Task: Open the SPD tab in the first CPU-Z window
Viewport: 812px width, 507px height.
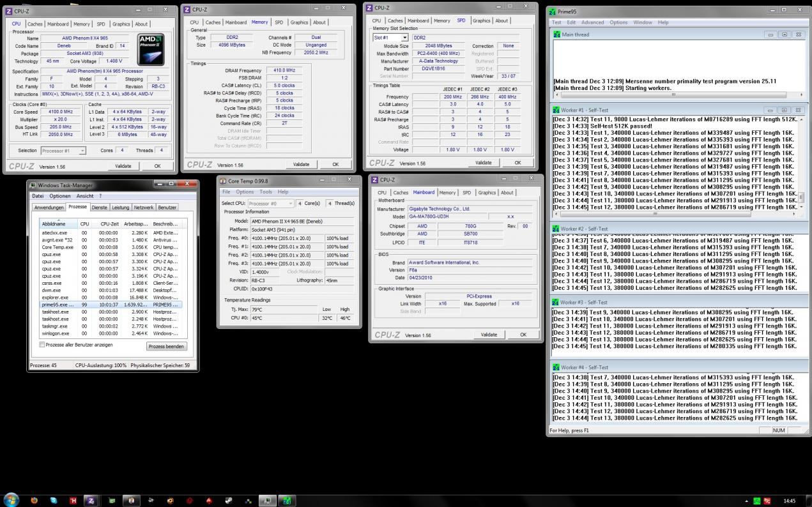Action: (x=101, y=24)
